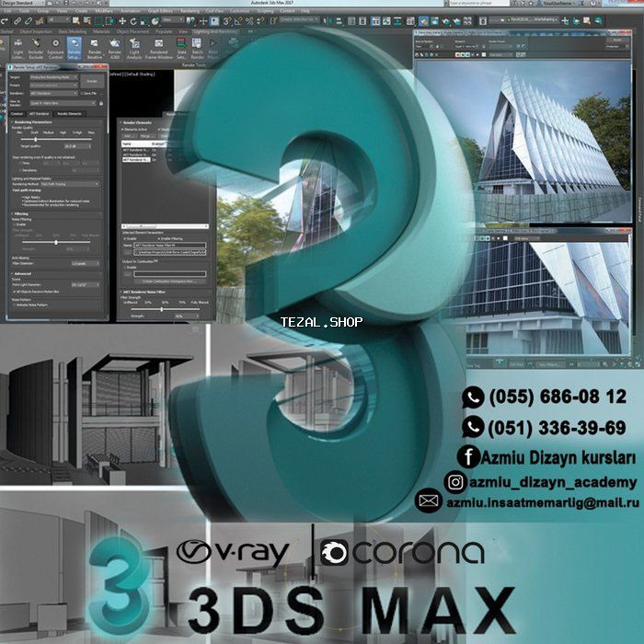The image size is (644, 644).
Task: Toggle Noise Filtering Enable checkbox
Action: click(14, 224)
